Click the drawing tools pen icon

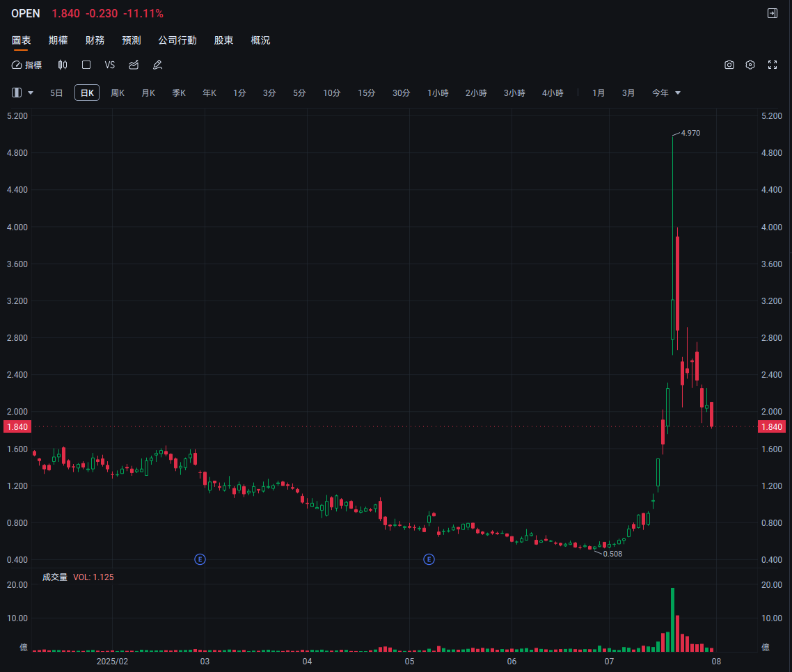[157, 65]
